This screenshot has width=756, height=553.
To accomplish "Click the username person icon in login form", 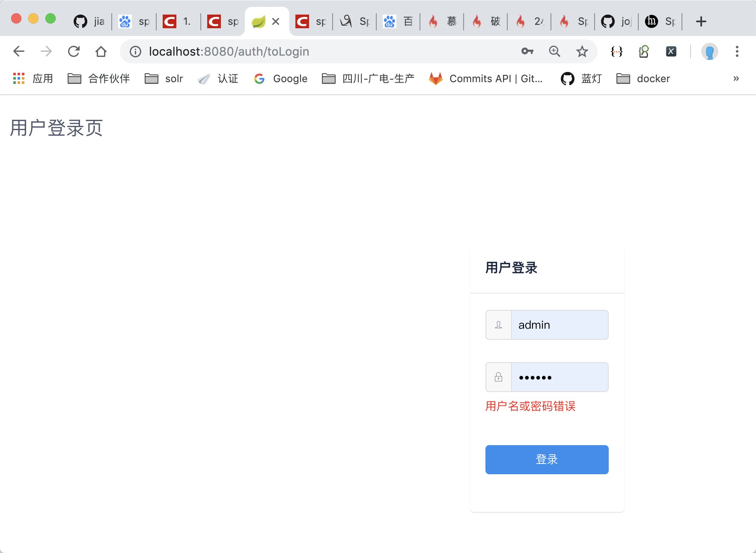I will [x=498, y=324].
